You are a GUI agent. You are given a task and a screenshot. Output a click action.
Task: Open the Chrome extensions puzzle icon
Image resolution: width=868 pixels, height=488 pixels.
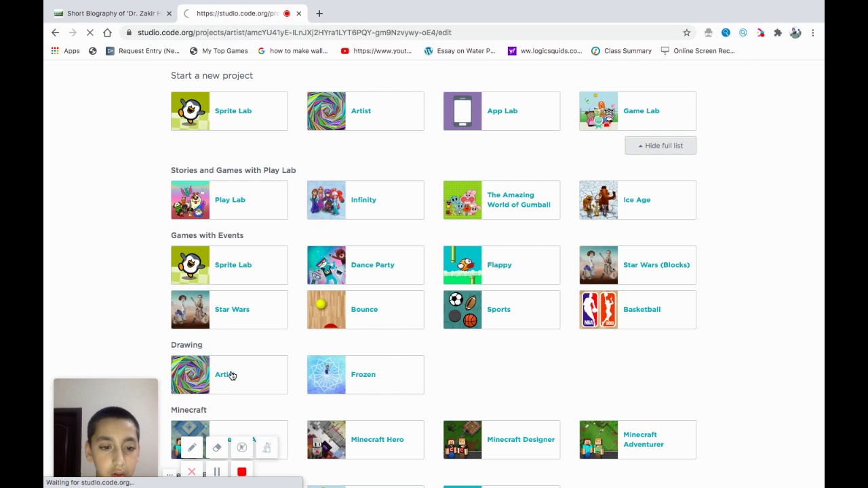[778, 33]
